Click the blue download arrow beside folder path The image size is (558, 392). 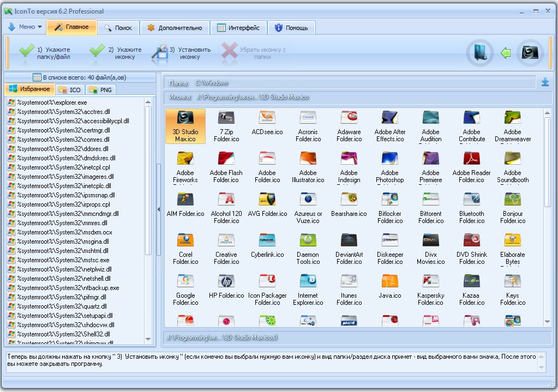pos(545,82)
